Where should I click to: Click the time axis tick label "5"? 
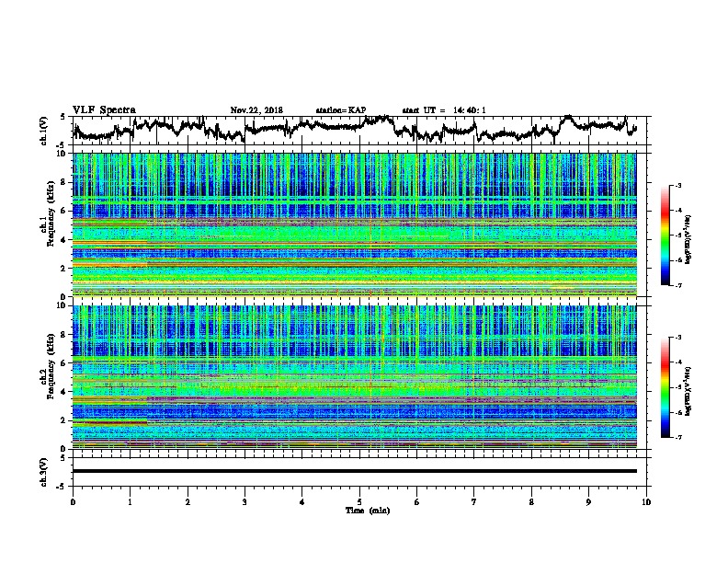click(359, 502)
